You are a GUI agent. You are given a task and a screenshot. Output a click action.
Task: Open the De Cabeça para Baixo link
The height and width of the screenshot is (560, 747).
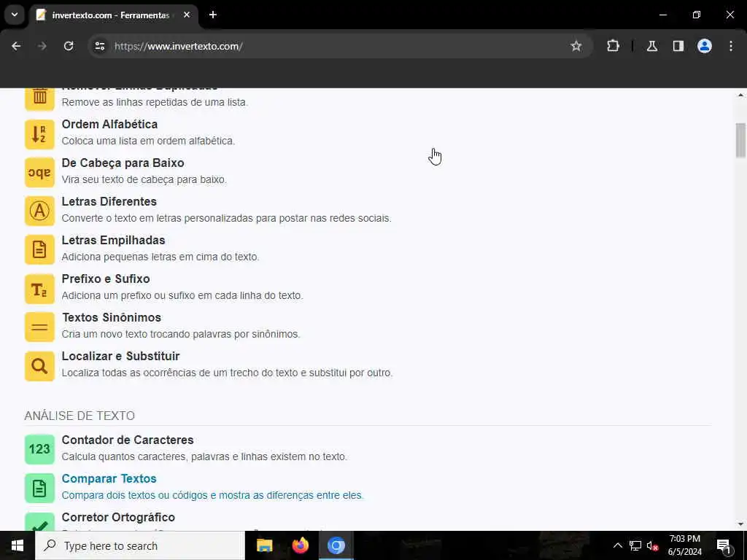(x=123, y=163)
